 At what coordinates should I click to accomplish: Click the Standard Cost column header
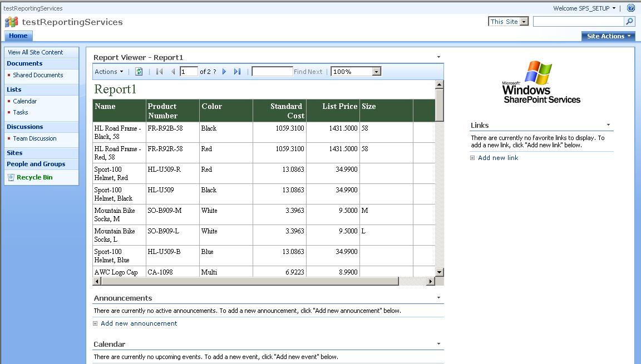pyautogui.click(x=279, y=111)
